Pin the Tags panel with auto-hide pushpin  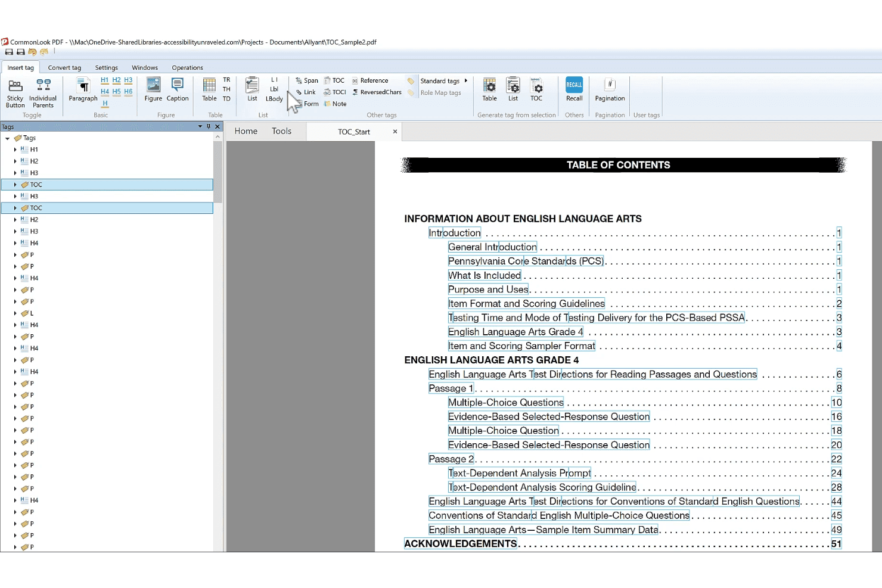click(x=209, y=126)
